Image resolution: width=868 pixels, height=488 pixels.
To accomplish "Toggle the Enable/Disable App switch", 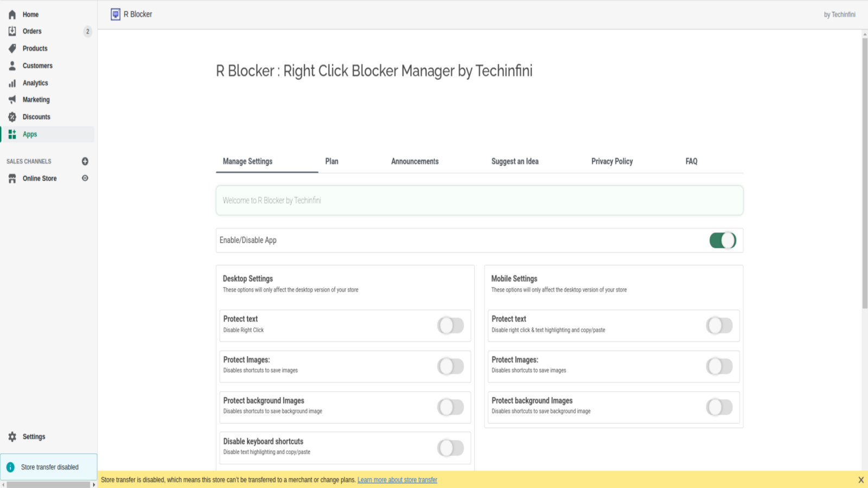I will tap(723, 240).
